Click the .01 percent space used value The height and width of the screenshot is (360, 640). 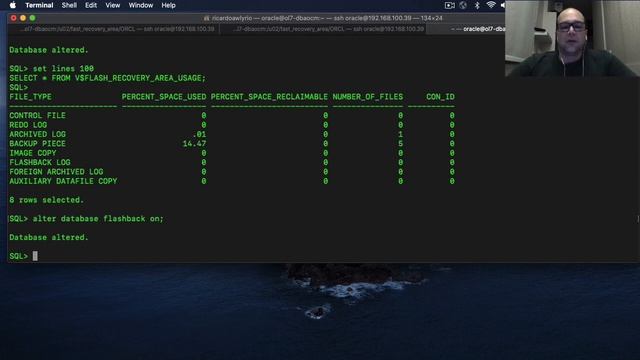[x=199, y=134]
